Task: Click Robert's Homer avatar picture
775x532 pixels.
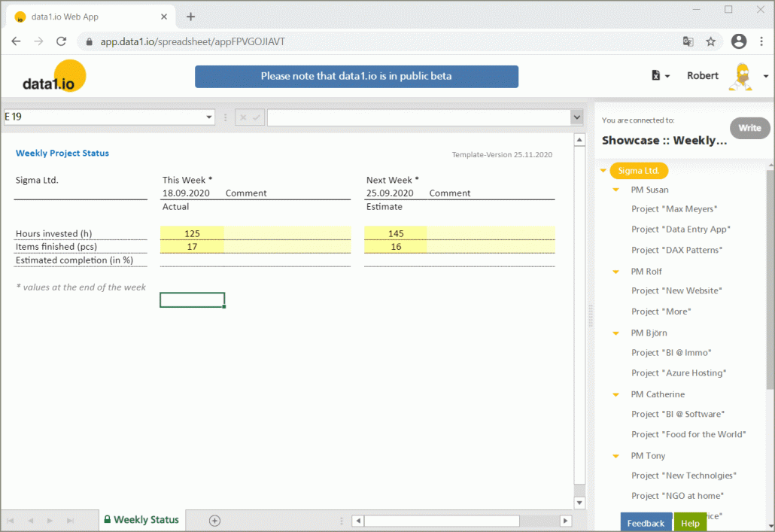Action: click(741, 77)
